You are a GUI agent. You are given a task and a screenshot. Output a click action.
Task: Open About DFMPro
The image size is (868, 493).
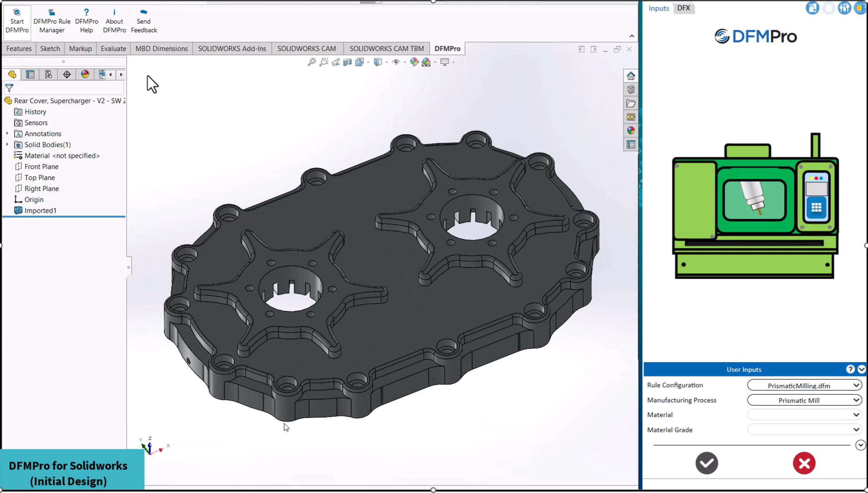[x=114, y=21]
